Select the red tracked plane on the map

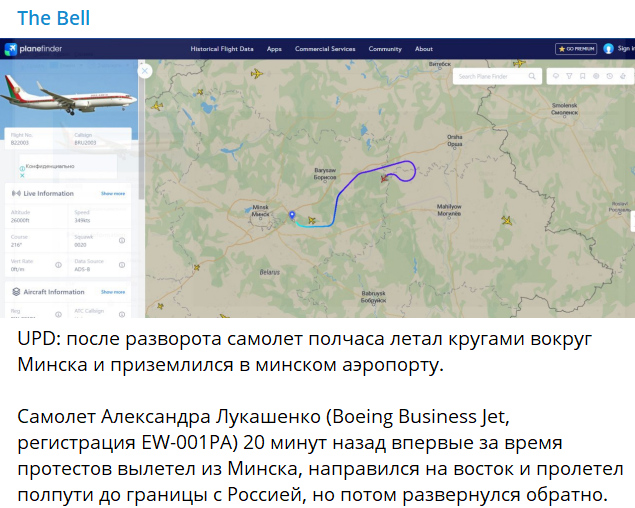click(x=385, y=178)
